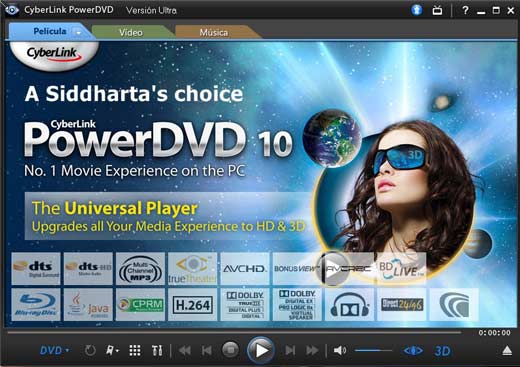Click the Blu-ray Disc badge
Viewport: 520px width, 367px height.
tap(36, 305)
